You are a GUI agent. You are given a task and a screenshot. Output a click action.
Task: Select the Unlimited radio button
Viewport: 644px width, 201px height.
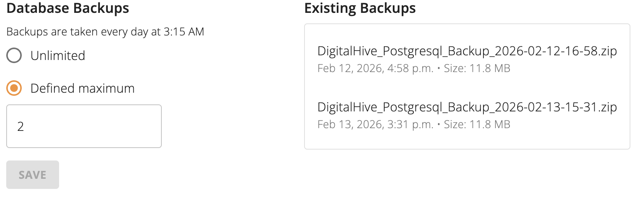[14, 56]
